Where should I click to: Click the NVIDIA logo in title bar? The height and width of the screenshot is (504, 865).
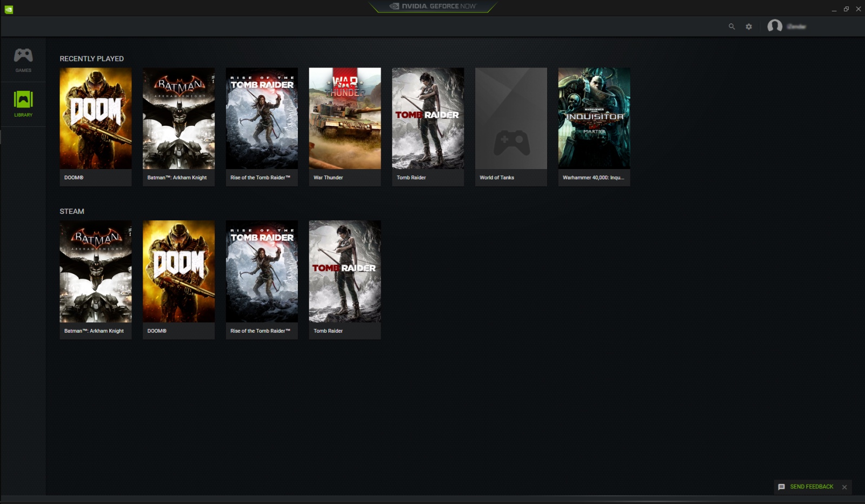[9, 9]
